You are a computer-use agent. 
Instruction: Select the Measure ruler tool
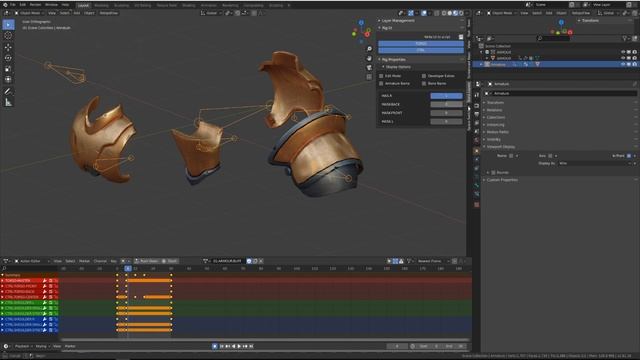coord(8,102)
